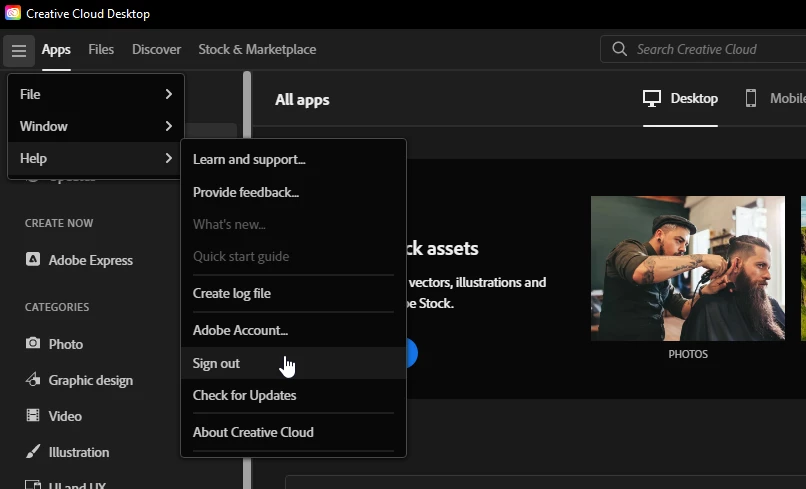Select the Help menu item

[x=96, y=158]
